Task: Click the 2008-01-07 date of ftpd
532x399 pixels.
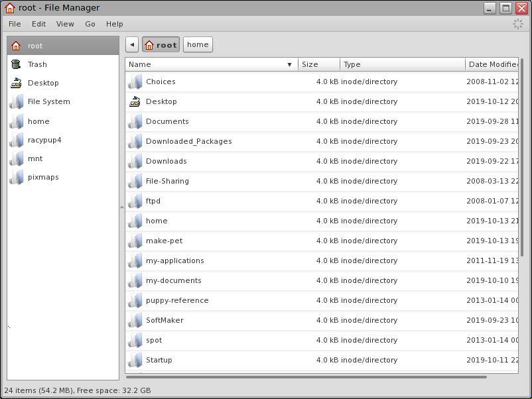Action: pos(492,201)
